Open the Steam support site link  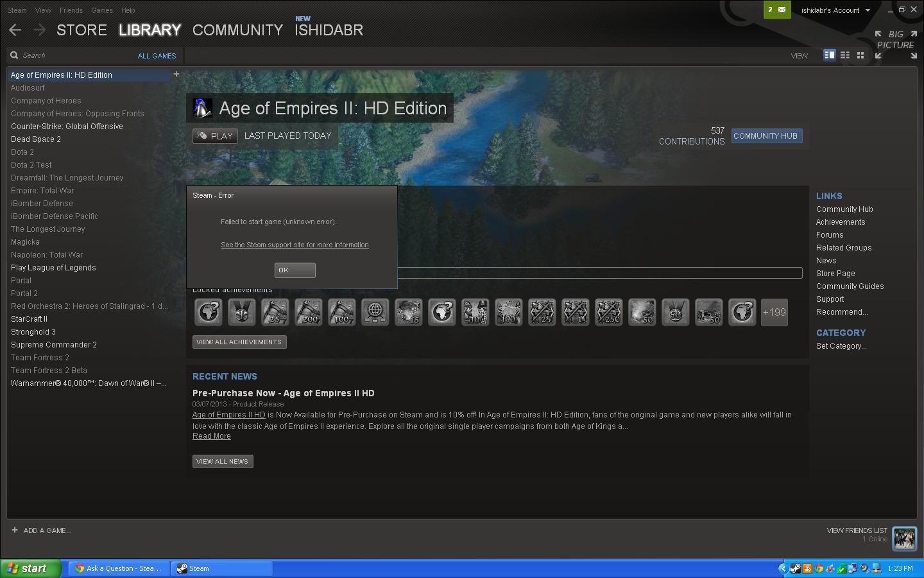coord(295,245)
